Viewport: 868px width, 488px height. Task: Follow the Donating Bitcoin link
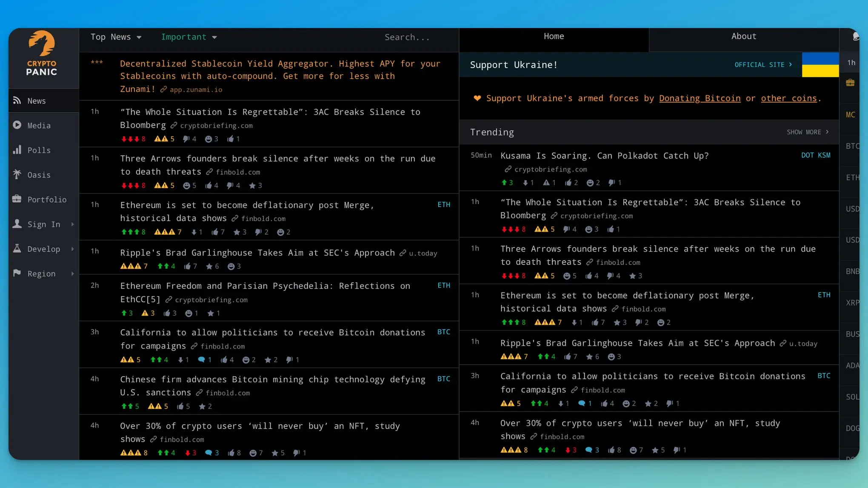click(x=700, y=98)
